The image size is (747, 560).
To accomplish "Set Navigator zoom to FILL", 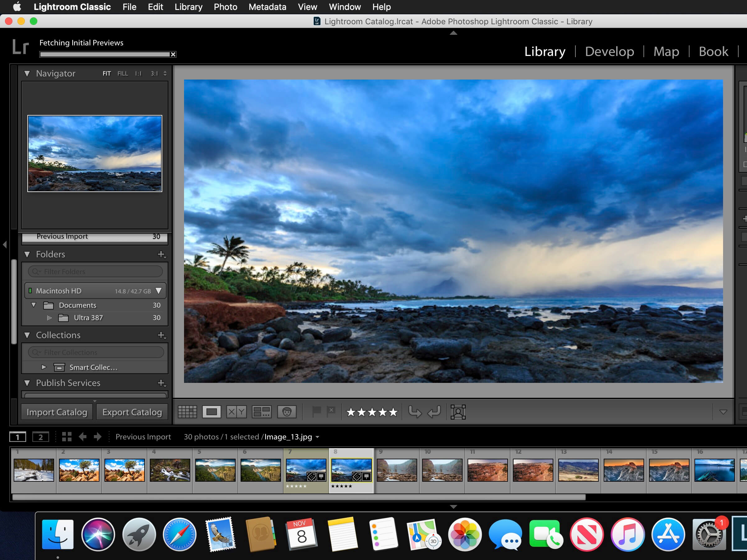I will 122,73.
